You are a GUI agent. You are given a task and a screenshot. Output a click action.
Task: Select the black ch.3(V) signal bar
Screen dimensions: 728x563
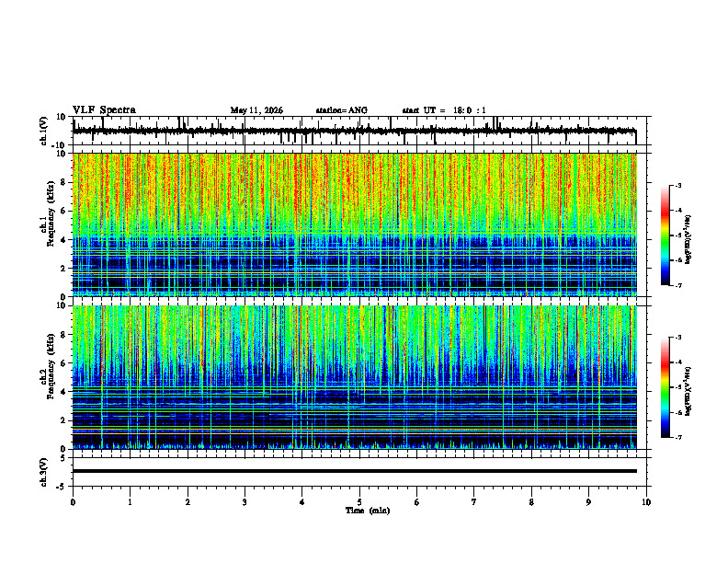(355, 471)
